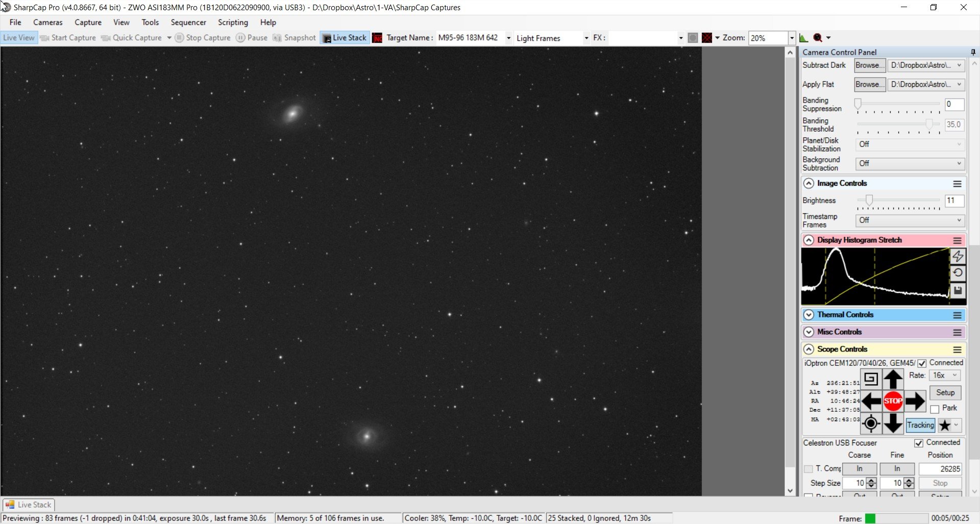The image size is (980, 524).
Task: Uncheck the iOptron mount Connected checkbox
Action: coord(922,363)
